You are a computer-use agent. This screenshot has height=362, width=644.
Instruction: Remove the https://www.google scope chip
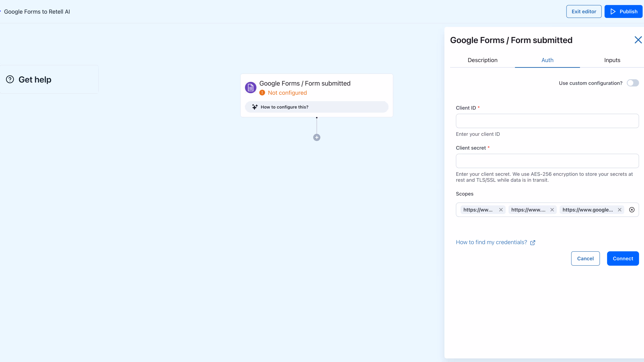click(620, 210)
